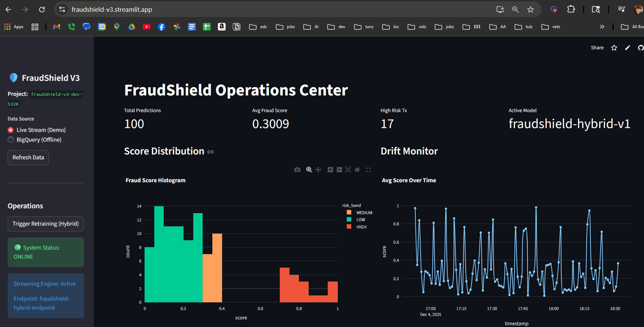The width and height of the screenshot is (644, 327).
Task: Select BigQuery (Offline) data source
Action: tap(35, 140)
